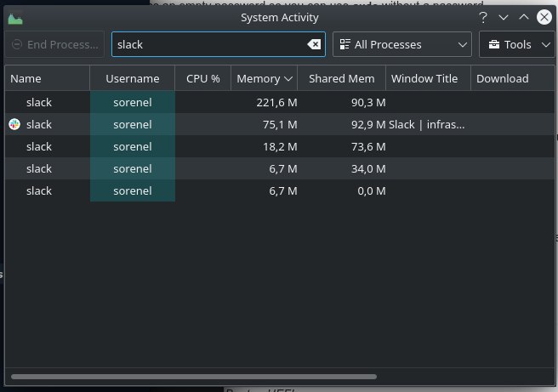The width and height of the screenshot is (558, 392).
Task: Click the Slack icon in the process list
Action: coord(14,124)
